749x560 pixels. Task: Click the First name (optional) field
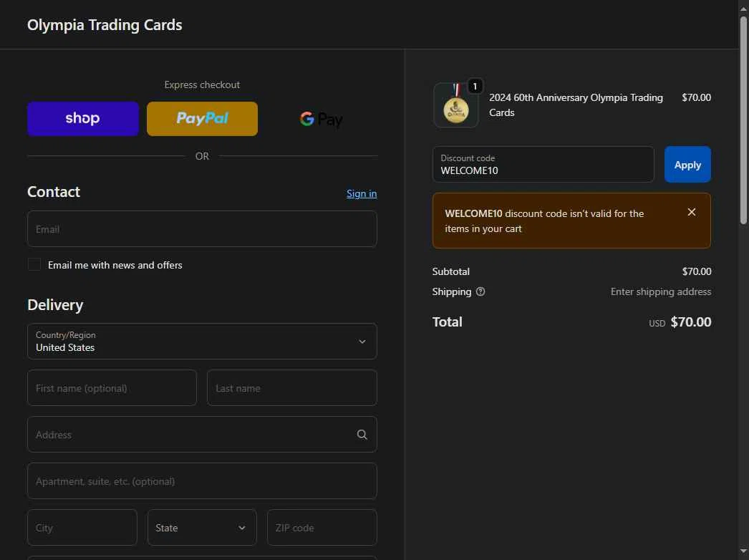tap(112, 388)
